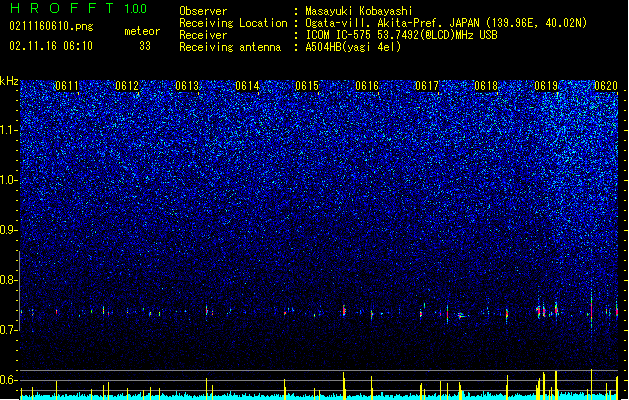
Task: Click the 0.7 kHz axis label
Action: click(x=9, y=330)
